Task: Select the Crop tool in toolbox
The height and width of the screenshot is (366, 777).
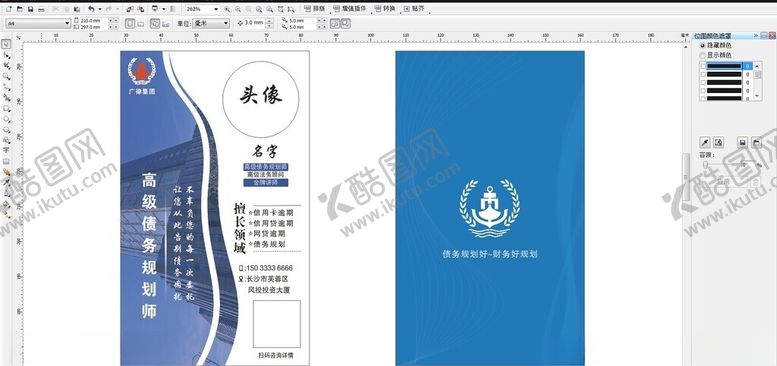Action: coord(6,65)
